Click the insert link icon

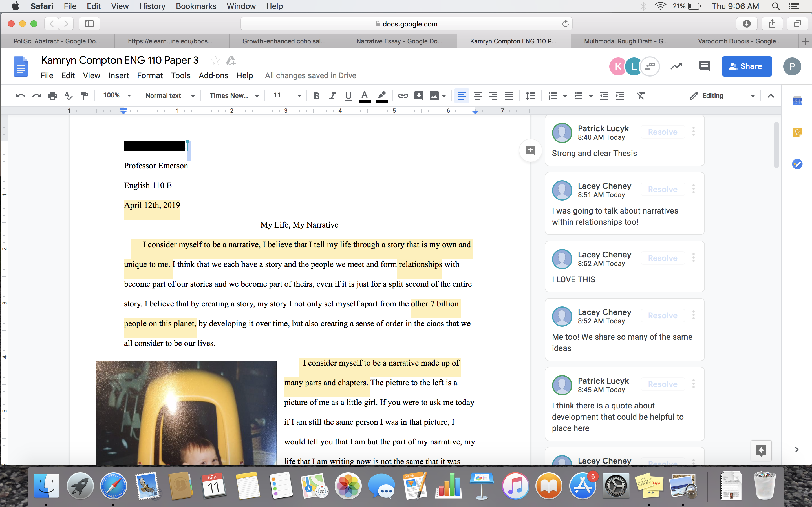point(403,96)
